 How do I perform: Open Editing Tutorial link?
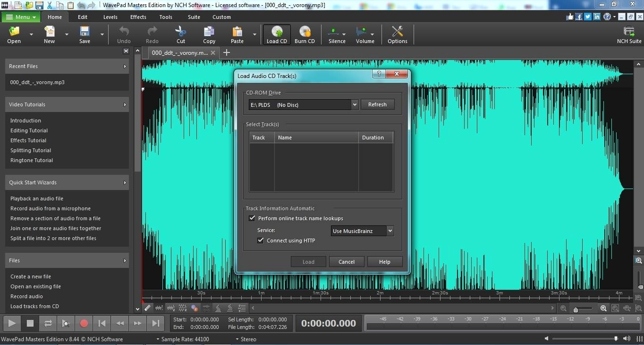tap(29, 130)
